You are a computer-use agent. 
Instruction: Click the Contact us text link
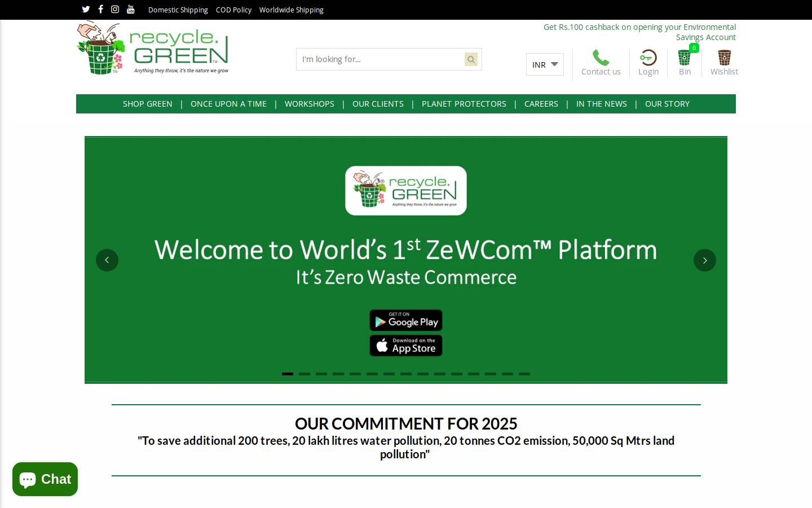(601, 72)
